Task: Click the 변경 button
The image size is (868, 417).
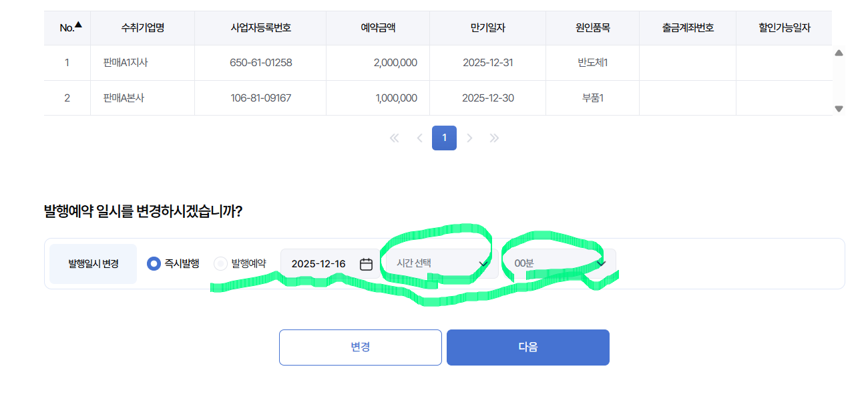Action: point(361,347)
